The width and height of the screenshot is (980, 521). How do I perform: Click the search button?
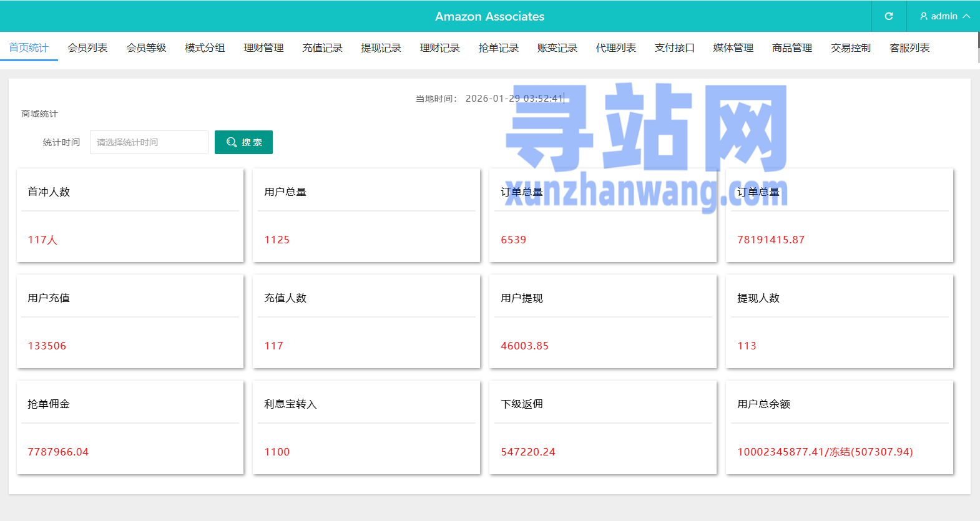tap(243, 142)
